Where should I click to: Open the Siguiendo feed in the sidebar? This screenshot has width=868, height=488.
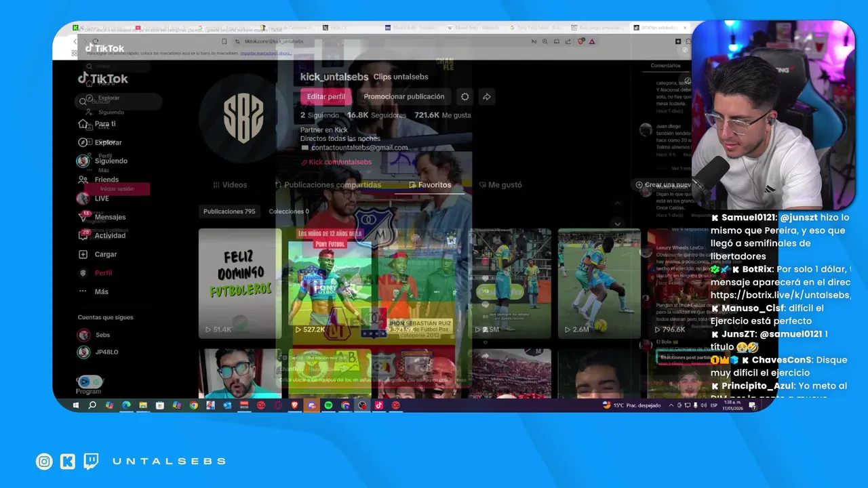pyautogui.click(x=103, y=161)
